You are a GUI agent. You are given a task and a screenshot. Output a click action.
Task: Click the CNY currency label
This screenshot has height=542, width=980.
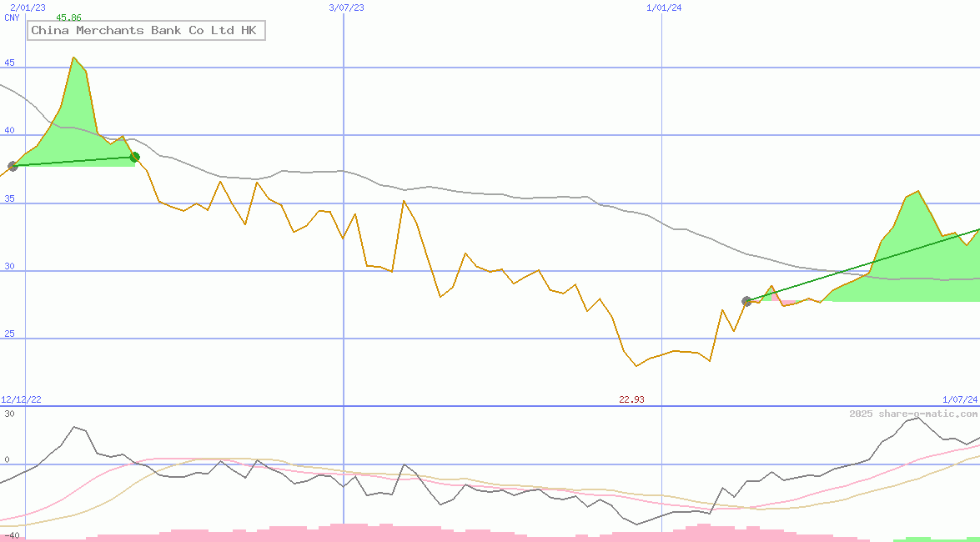coord(10,18)
